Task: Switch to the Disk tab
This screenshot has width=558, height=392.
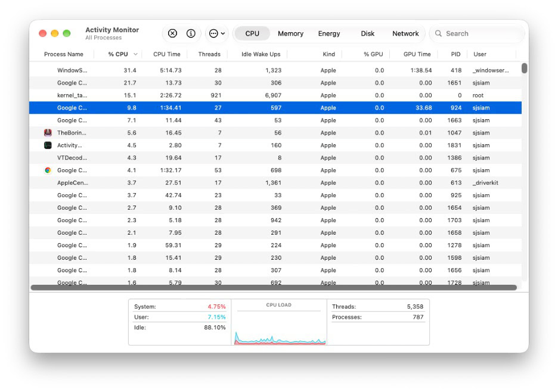Action: 367,33
